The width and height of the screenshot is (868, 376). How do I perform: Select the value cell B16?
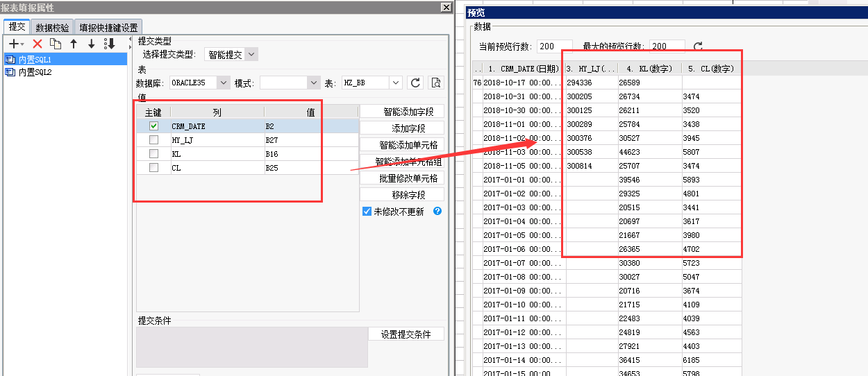(x=311, y=154)
